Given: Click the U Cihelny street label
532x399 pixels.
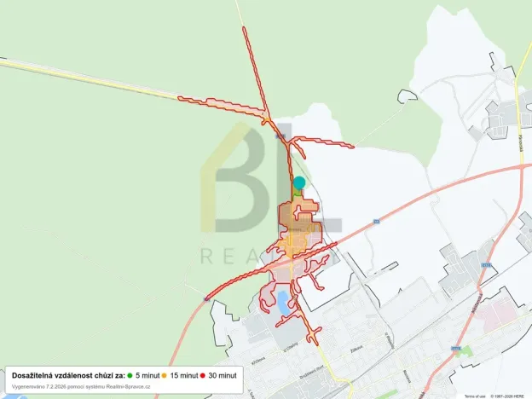Looking at the screenshot, I should [292, 347].
